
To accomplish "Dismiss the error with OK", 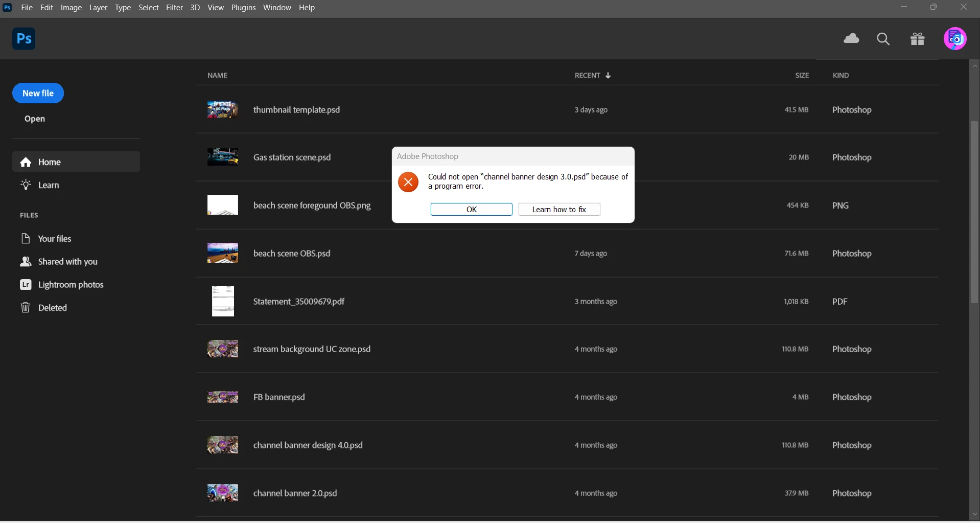I will 471,210.
